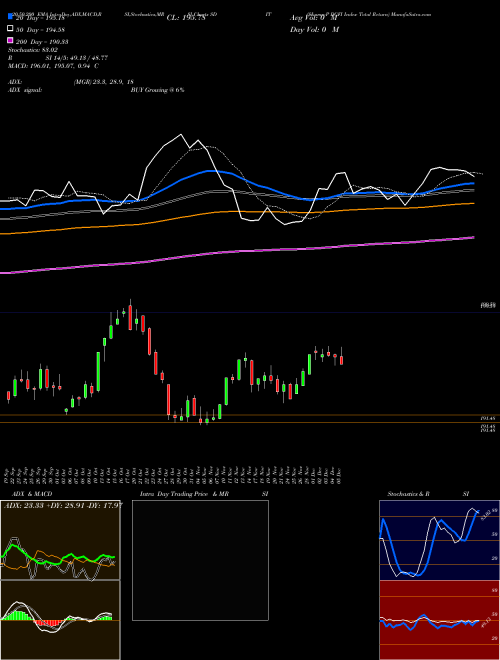This screenshot has height=660, width=500.
Task: Click the 'Intra Day Trading Price & MR' title
Action: [x=184, y=494]
